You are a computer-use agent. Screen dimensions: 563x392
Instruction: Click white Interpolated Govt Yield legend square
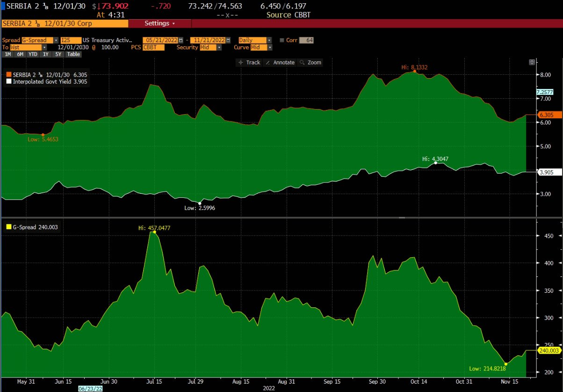(8, 81)
